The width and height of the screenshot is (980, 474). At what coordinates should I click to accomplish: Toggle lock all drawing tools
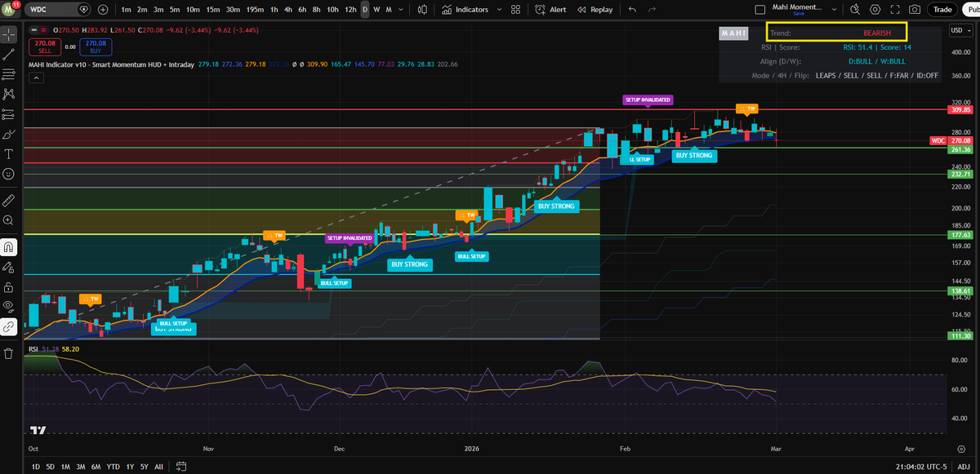click(x=8, y=287)
